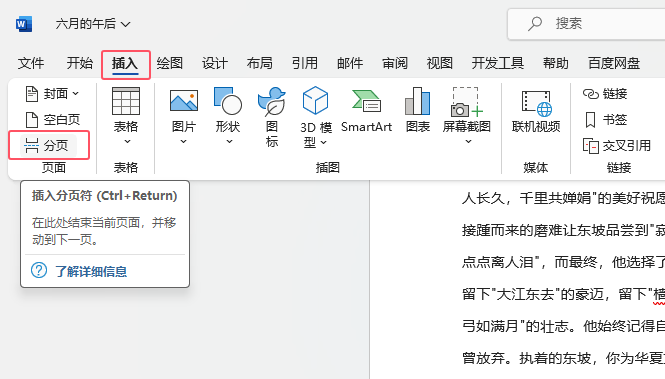Click the document line starting 点点离人泪
Screen dimensions: 665x379
563,262
